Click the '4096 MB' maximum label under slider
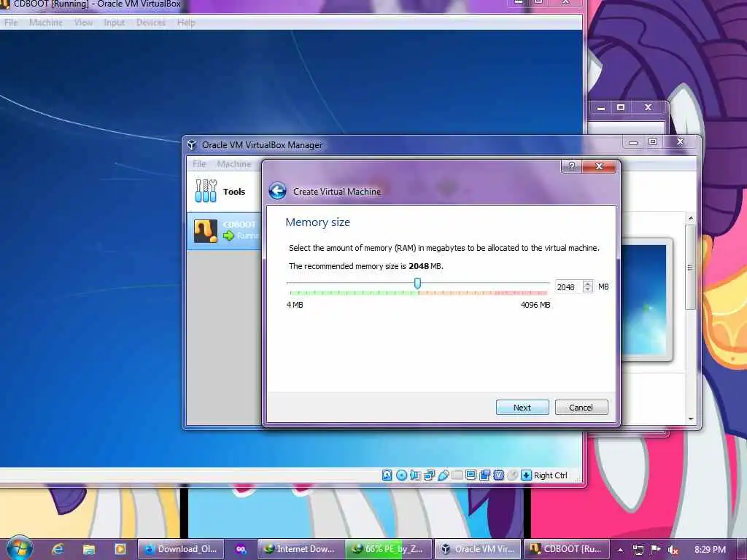Image resolution: width=747 pixels, height=560 pixels. coord(535,305)
